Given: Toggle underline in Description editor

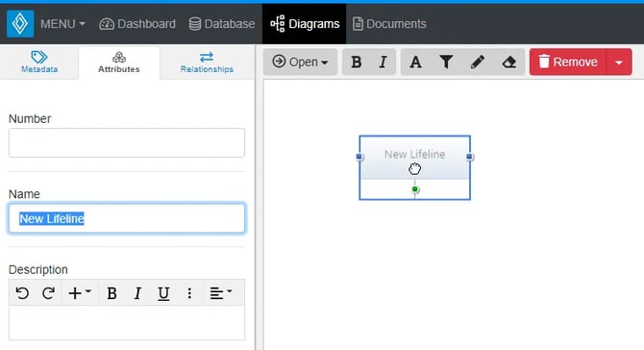Looking at the screenshot, I should coord(163,293).
